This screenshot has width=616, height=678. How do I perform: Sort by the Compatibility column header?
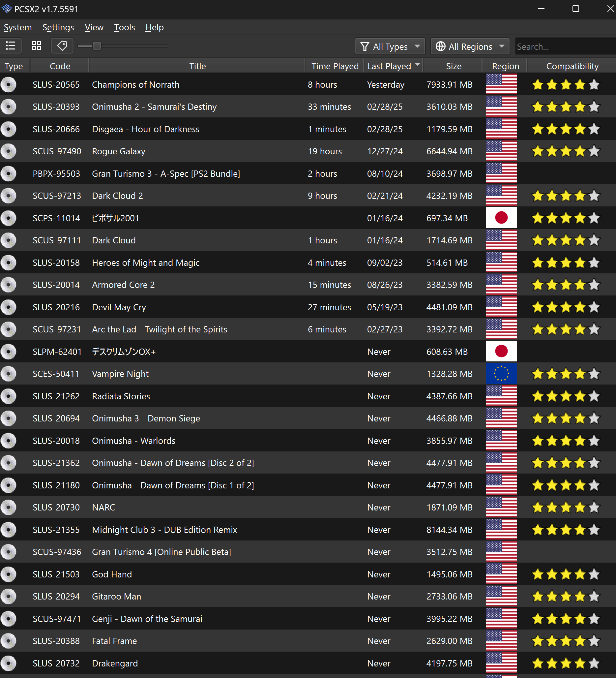572,66
